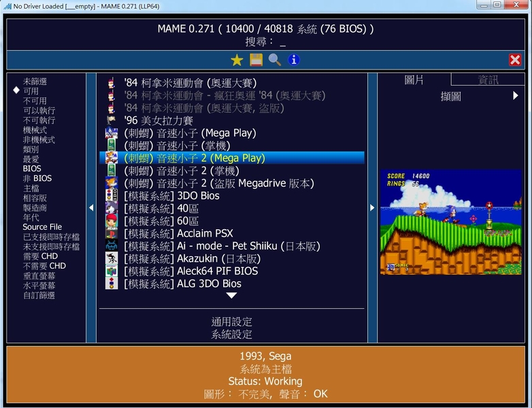
Task: Click the flag icon beside '96 美女拉力賽
Action: pos(112,120)
